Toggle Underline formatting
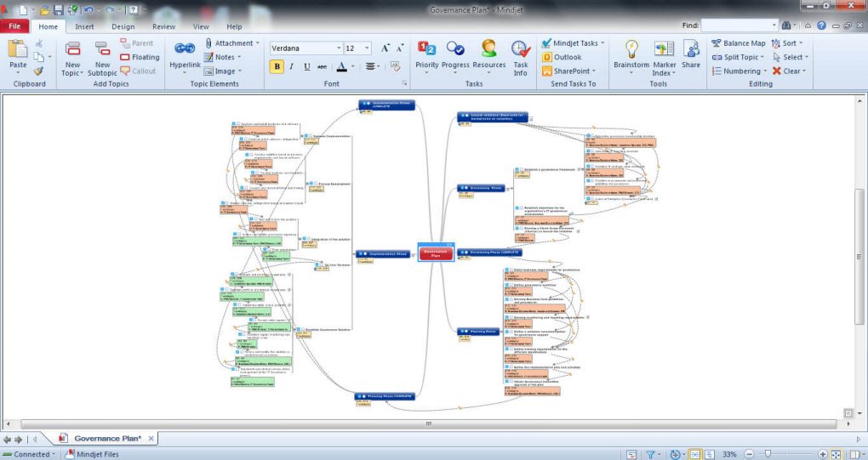 [x=306, y=66]
